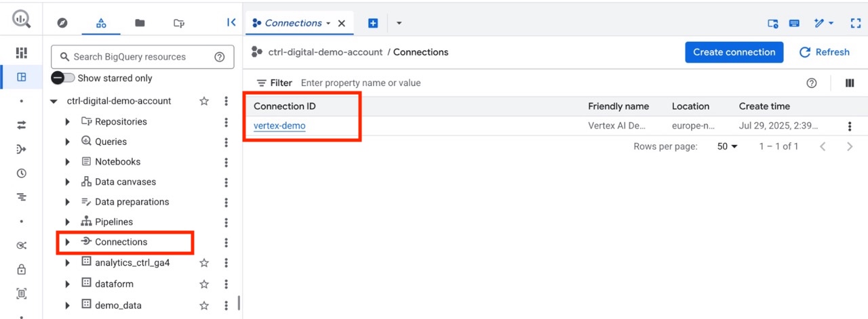Click the fullscreen icon in top right
The image size is (868, 319).
[855, 23]
